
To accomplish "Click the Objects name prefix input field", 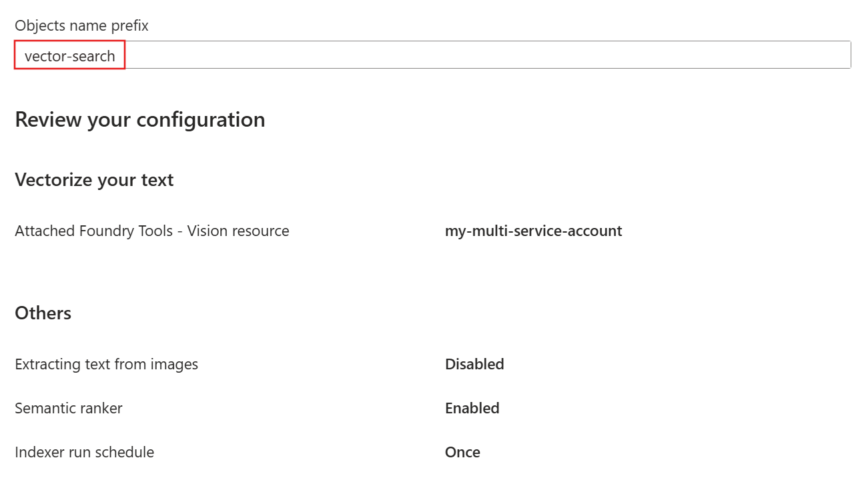I will point(432,55).
